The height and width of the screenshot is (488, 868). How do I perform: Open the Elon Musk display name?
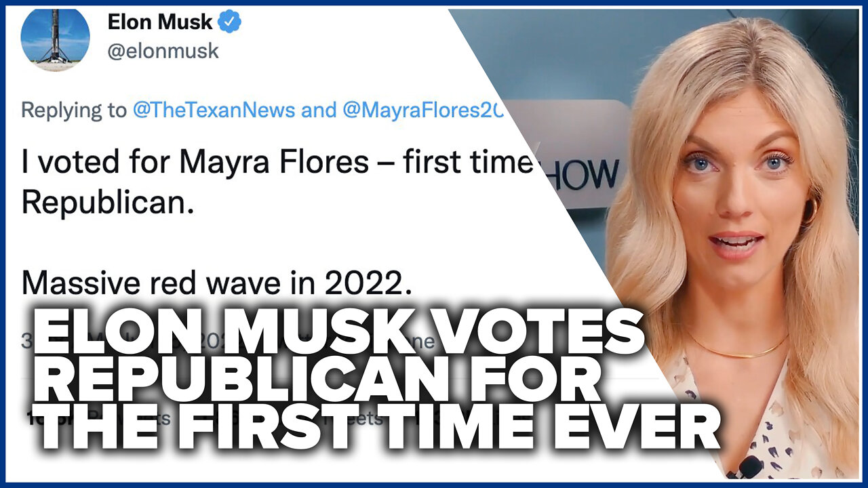161,22
